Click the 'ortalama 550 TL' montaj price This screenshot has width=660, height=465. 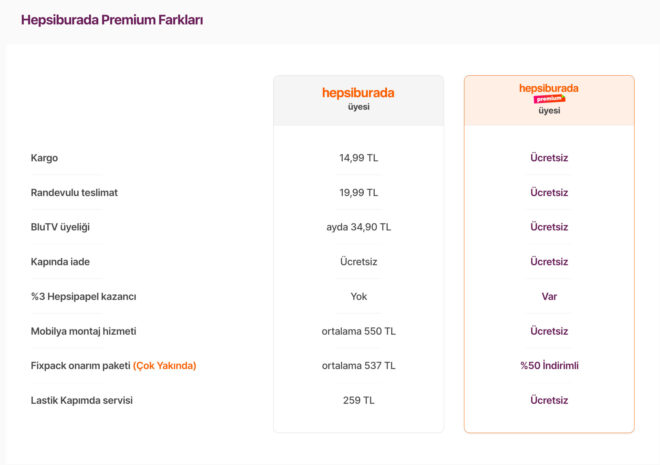(358, 331)
